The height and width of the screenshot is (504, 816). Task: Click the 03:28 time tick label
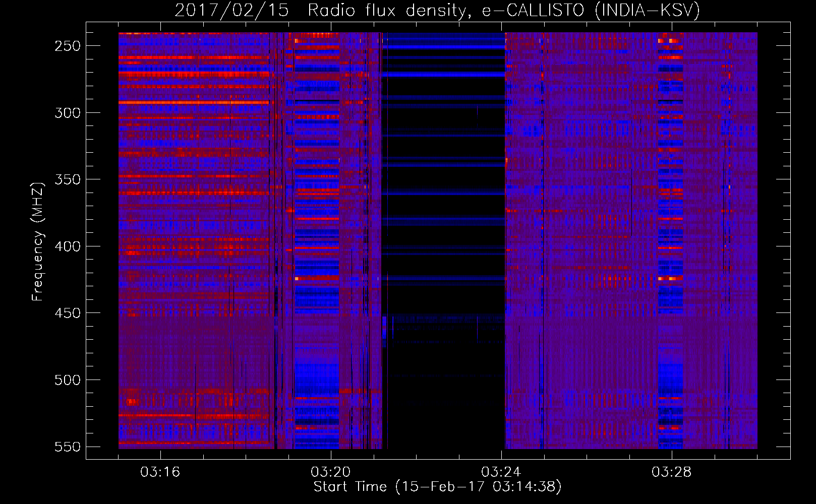click(x=672, y=472)
